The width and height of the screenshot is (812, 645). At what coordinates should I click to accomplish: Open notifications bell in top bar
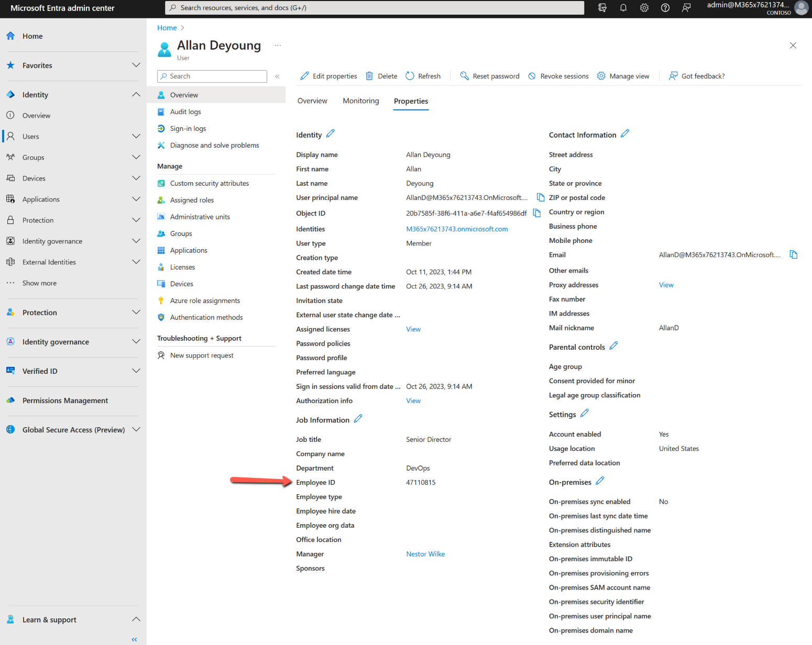tap(623, 8)
